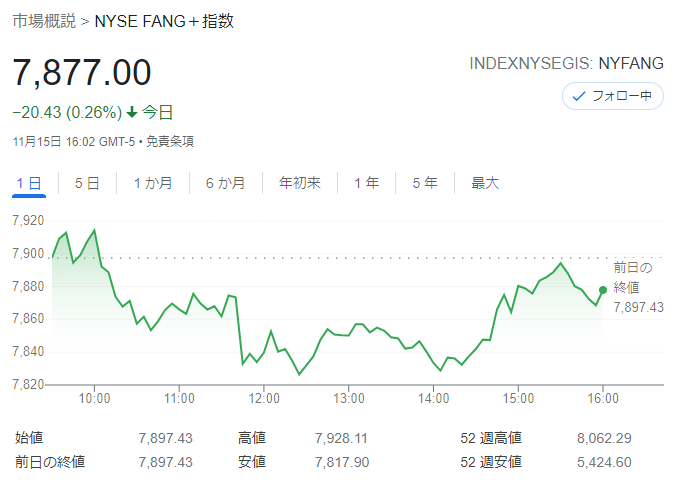Image resolution: width=675 pixels, height=484 pixels.
Task: Click the 今日 label next to the change
Action: tap(157, 112)
